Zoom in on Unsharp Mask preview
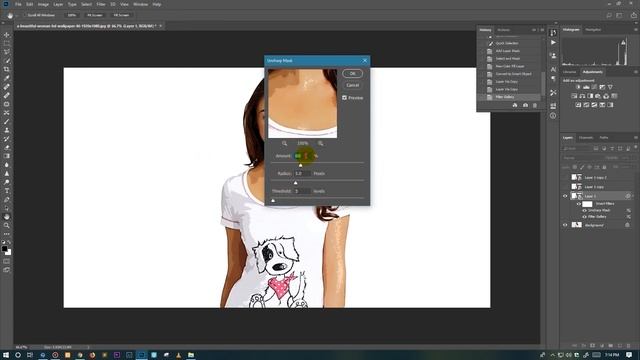 click(x=321, y=143)
